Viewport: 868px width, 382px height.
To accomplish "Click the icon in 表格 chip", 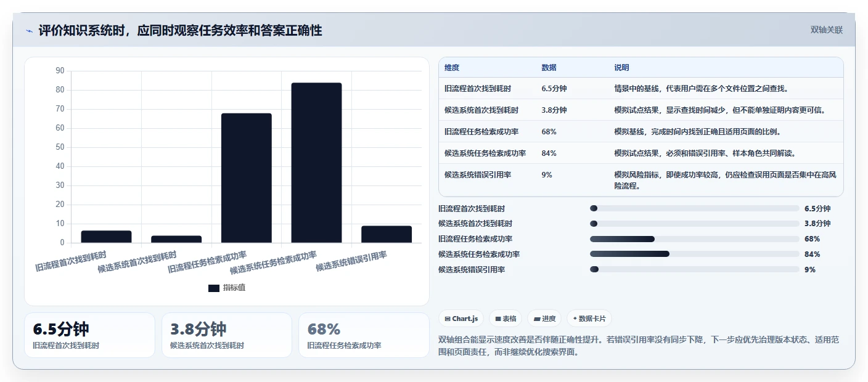I will coord(497,319).
